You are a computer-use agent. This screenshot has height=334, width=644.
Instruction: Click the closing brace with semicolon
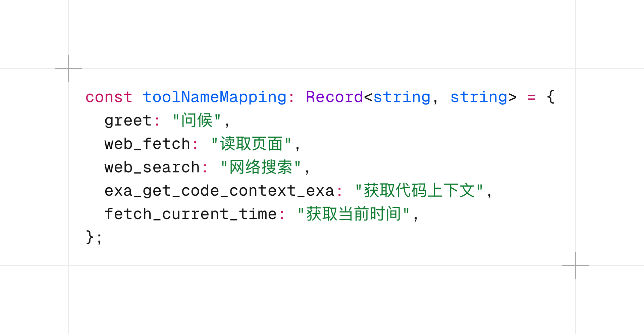coord(93,237)
